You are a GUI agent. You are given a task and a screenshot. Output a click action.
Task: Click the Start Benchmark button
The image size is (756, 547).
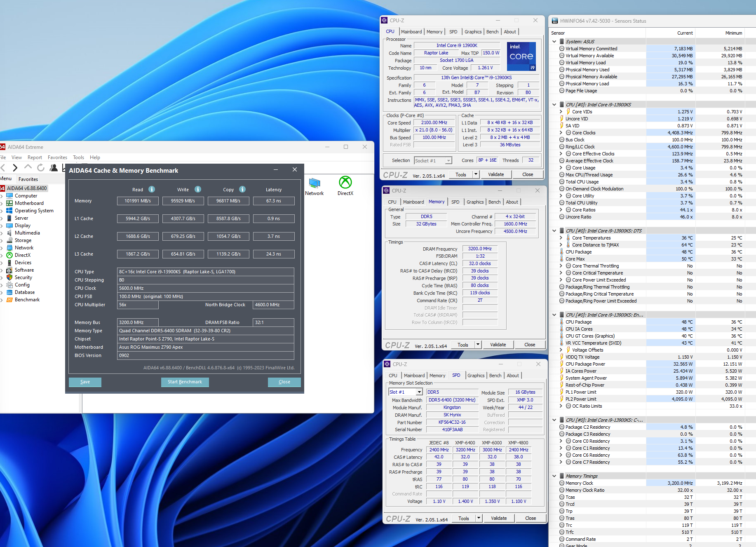tap(185, 382)
